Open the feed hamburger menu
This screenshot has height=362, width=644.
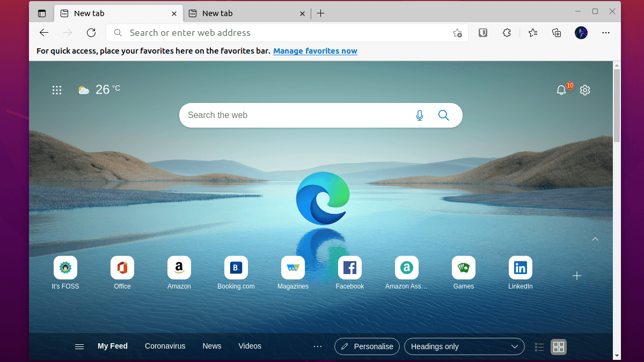pos(79,346)
